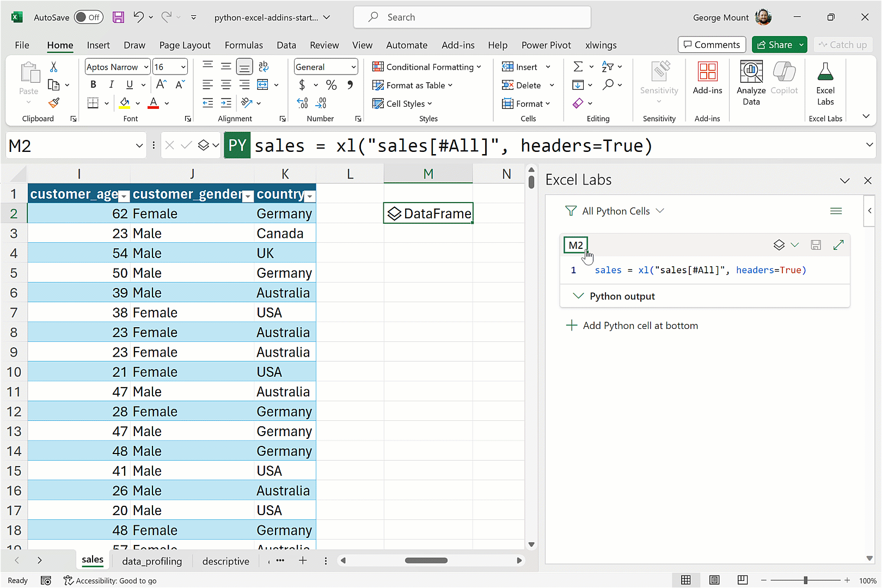Switch to Page Break Preview view
This screenshot has width=882, height=588.
click(x=743, y=580)
